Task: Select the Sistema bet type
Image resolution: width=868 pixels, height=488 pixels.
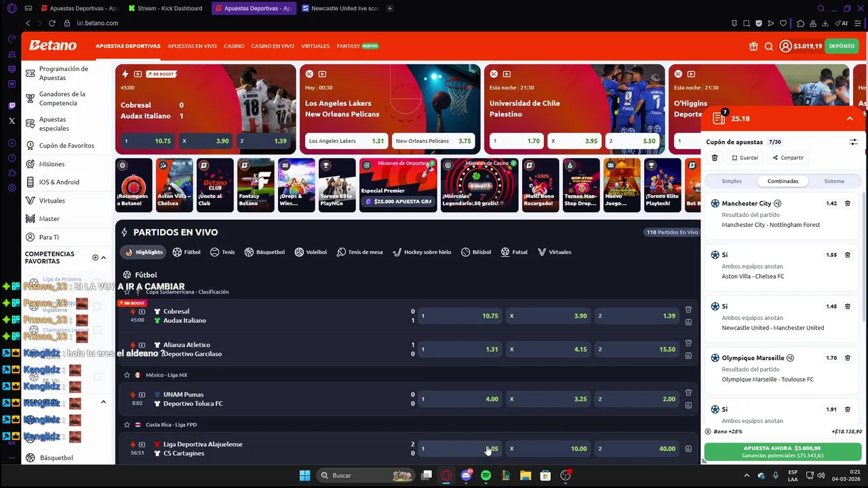Action: [834, 181]
